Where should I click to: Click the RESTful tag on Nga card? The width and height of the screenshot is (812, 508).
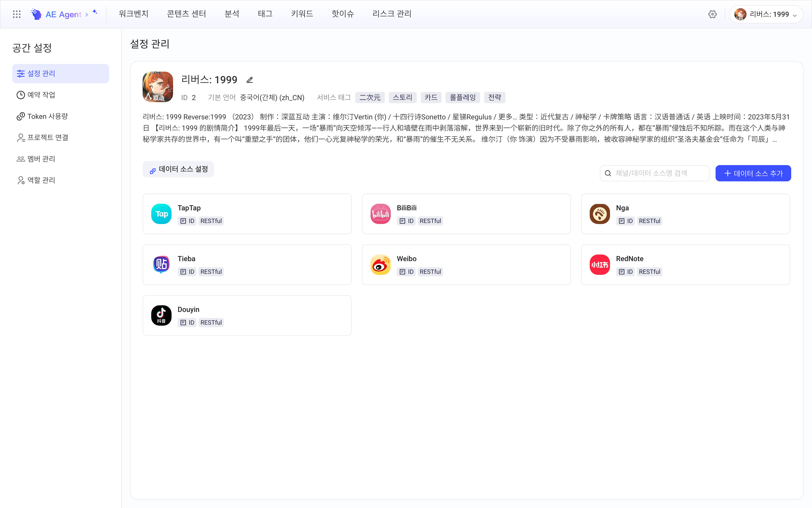[x=650, y=221]
